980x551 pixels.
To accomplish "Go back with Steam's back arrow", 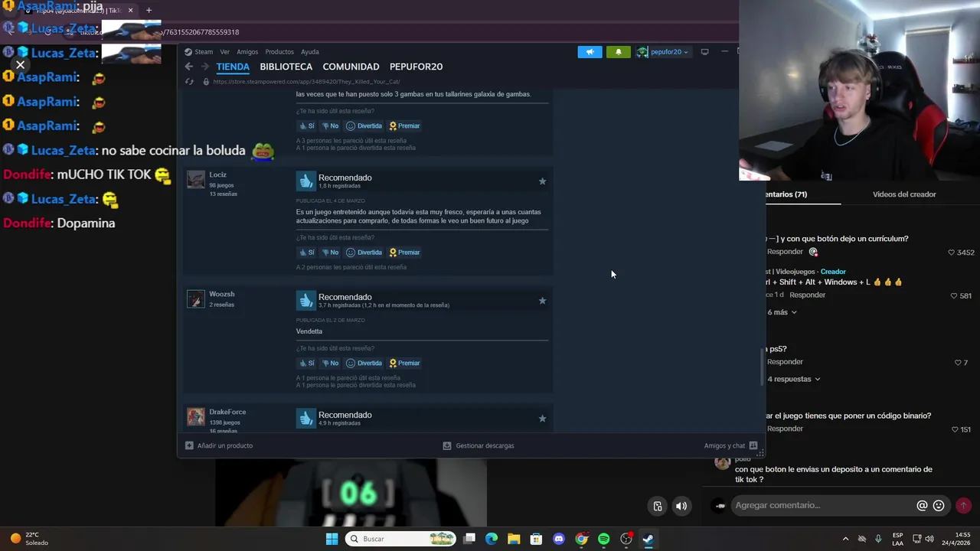I will pyautogui.click(x=189, y=67).
